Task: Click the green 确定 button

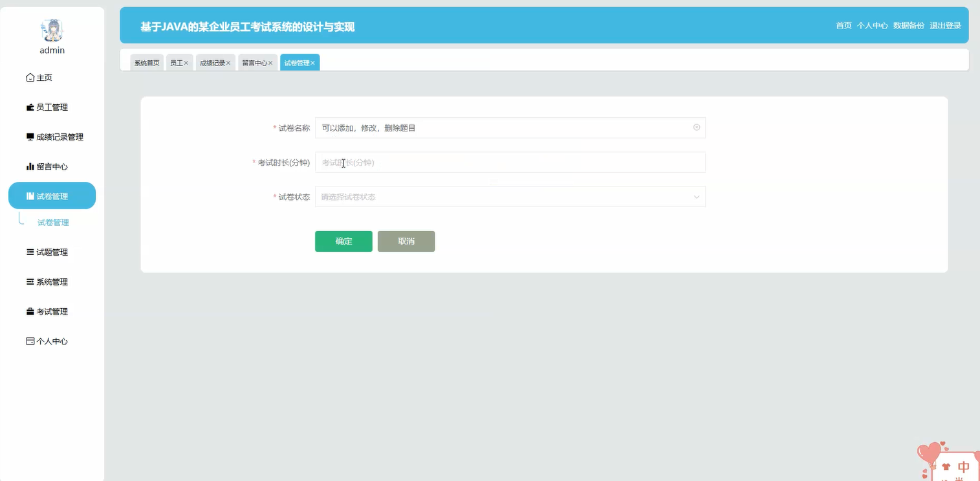Action: click(343, 241)
